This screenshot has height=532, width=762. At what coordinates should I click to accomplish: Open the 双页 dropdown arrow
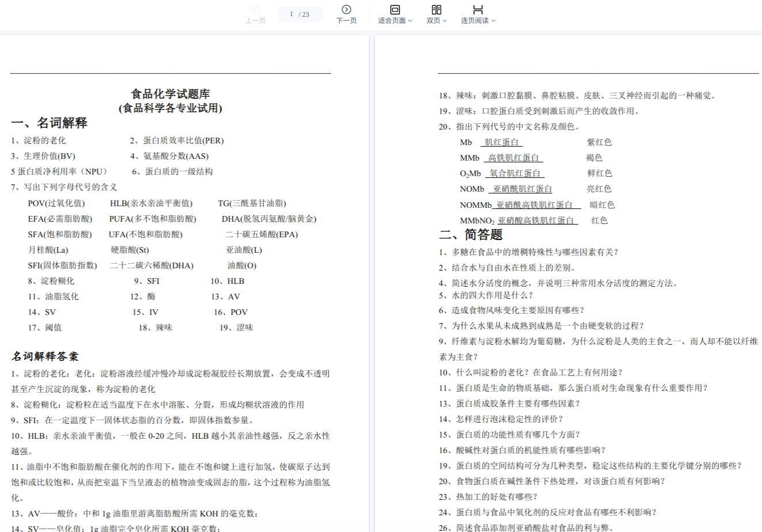pos(445,21)
